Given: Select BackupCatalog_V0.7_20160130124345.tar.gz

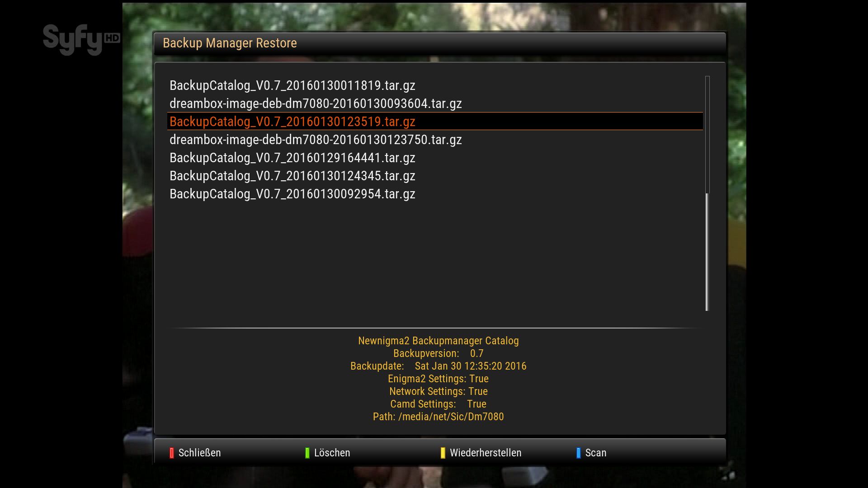Looking at the screenshot, I should point(435,176).
